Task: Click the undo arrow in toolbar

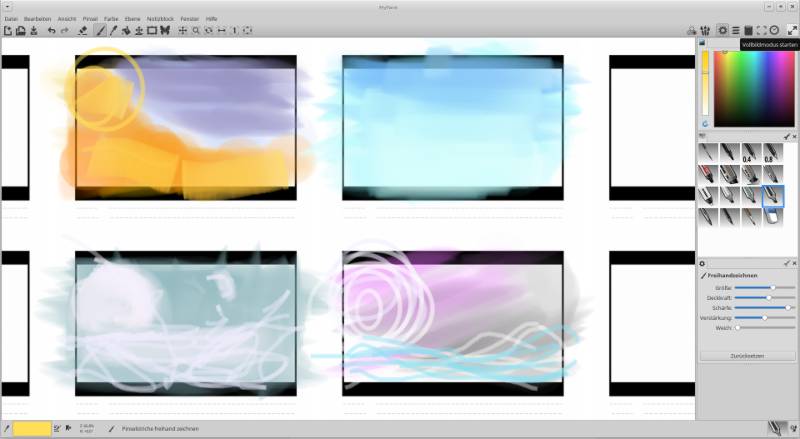Action: (x=51, y=31)
